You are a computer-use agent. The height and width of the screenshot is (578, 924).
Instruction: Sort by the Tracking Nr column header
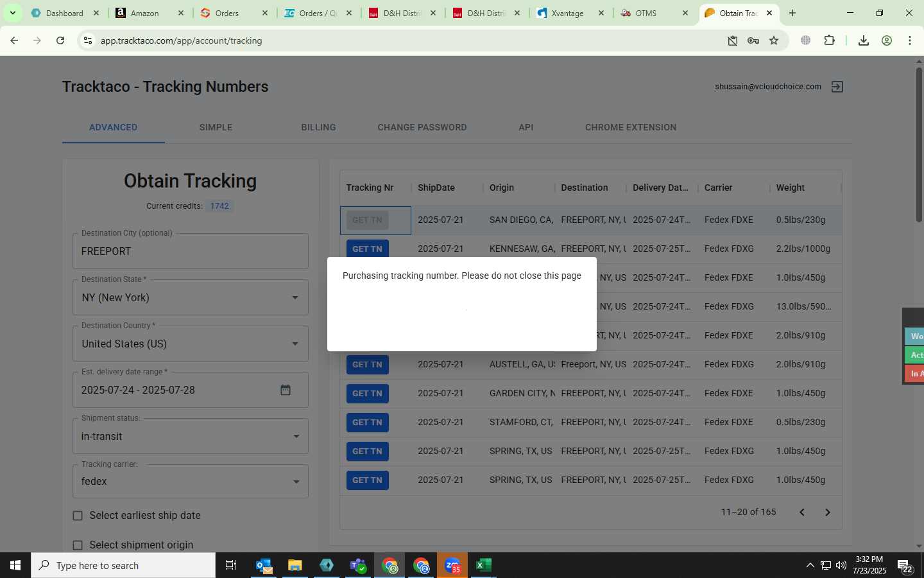370,188
